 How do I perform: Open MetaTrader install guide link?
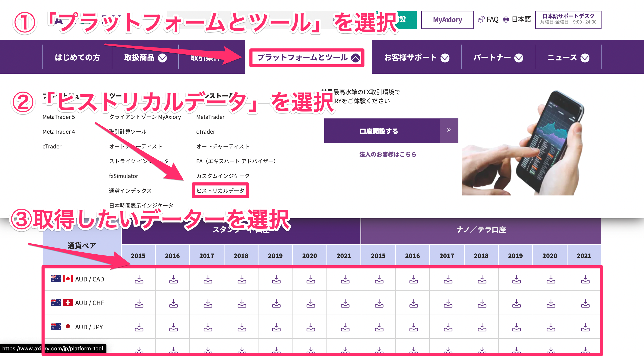(210, 117)
